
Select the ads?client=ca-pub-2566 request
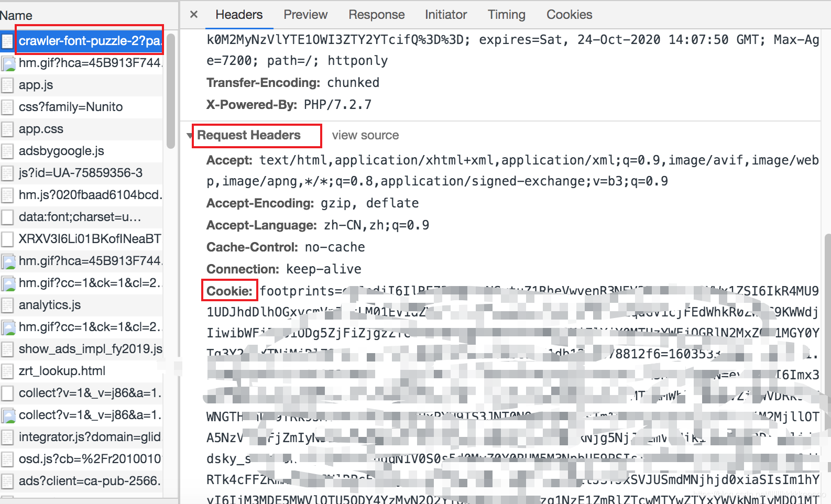pos(81,481)
